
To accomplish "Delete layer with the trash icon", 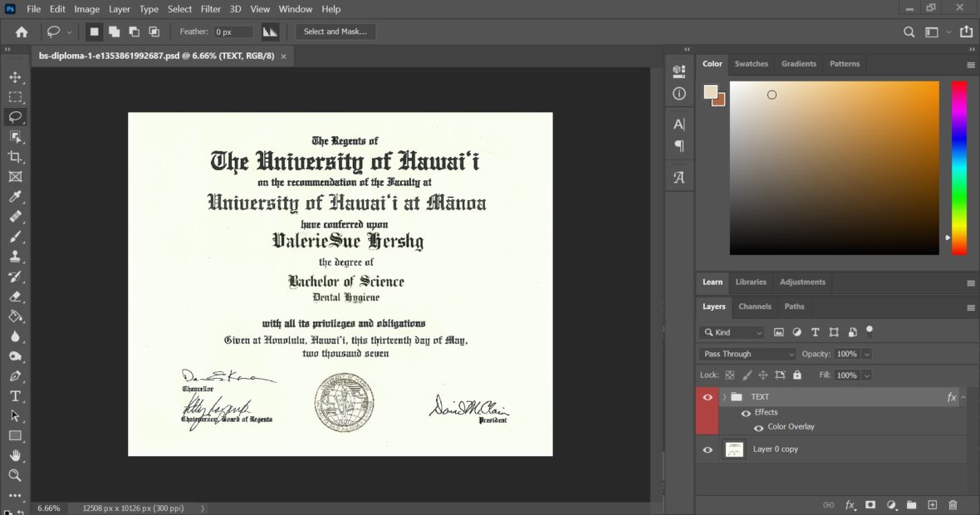I will click(953, 505).
